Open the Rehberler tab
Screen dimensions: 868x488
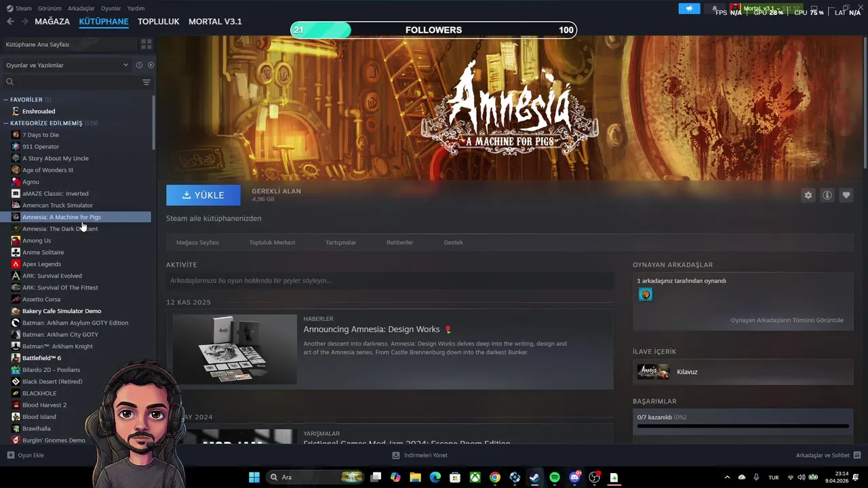[399, 243]
